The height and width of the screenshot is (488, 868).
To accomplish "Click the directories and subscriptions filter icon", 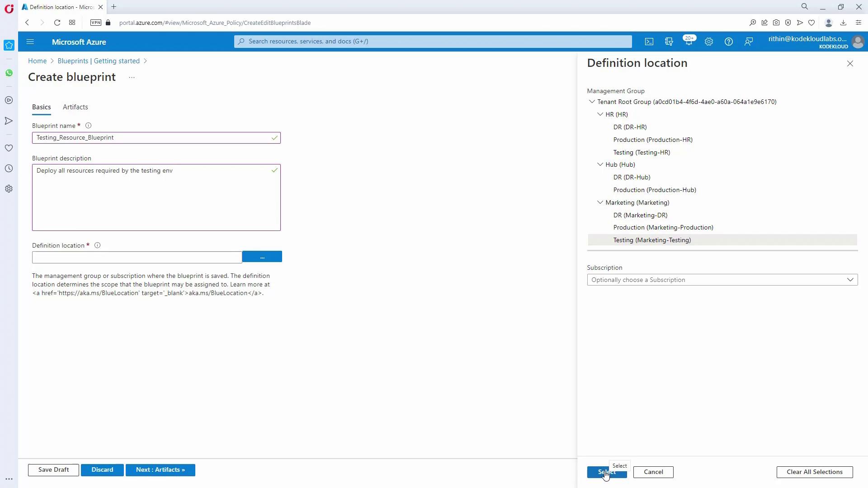I will 669,42.
